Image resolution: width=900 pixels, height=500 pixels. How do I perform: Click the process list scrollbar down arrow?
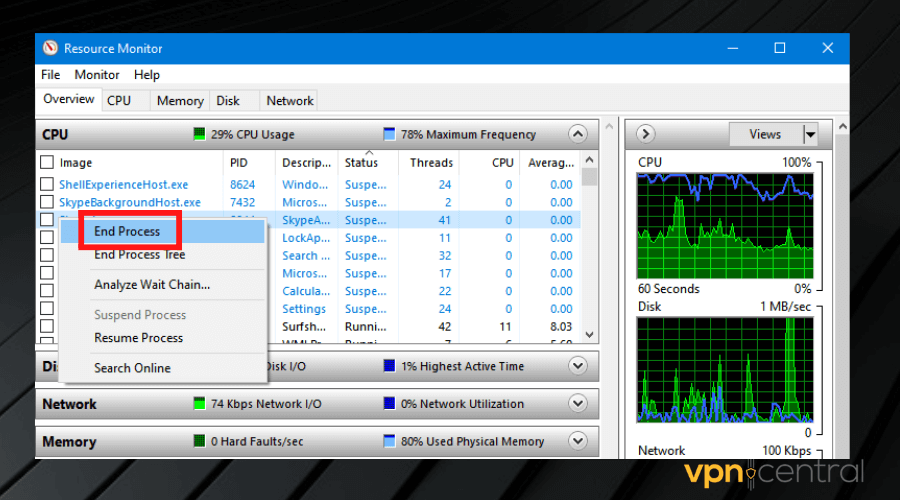click(589, 335)
